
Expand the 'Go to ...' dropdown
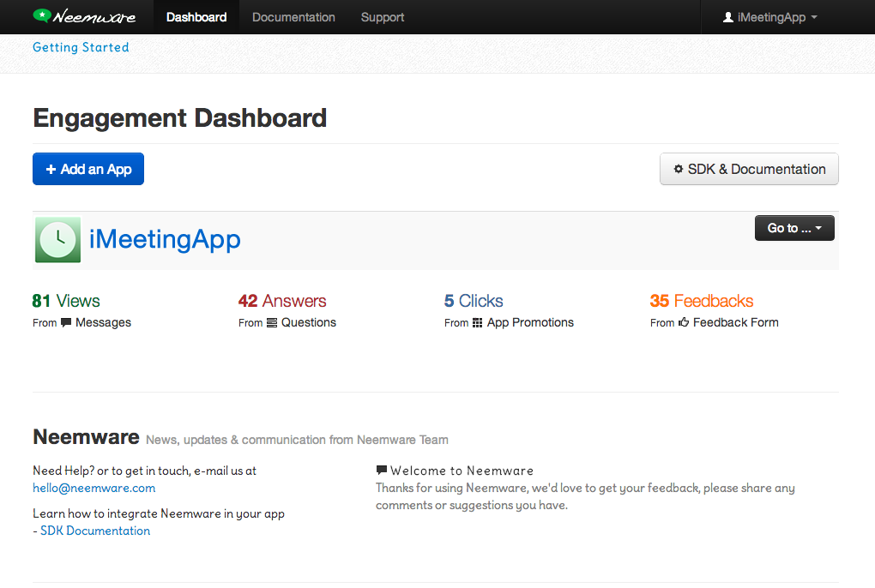coord(794,228)
